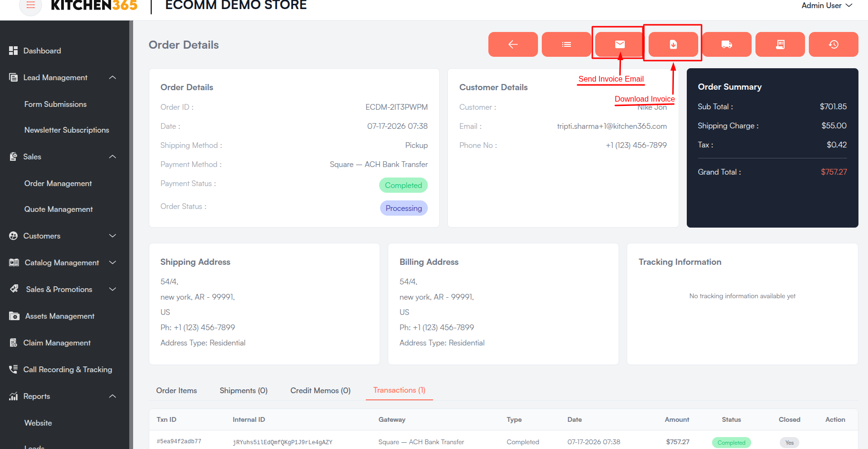The height and width of the screenshot is (449, 868).
Task: Click the receipt icon button
Action: pos(780,44)
